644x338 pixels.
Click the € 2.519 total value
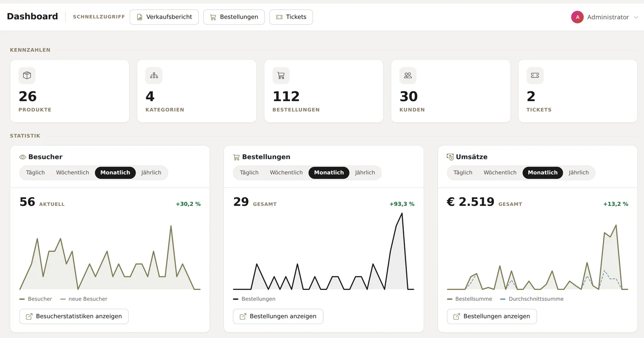pyautogui.click(x=470, y=202)
